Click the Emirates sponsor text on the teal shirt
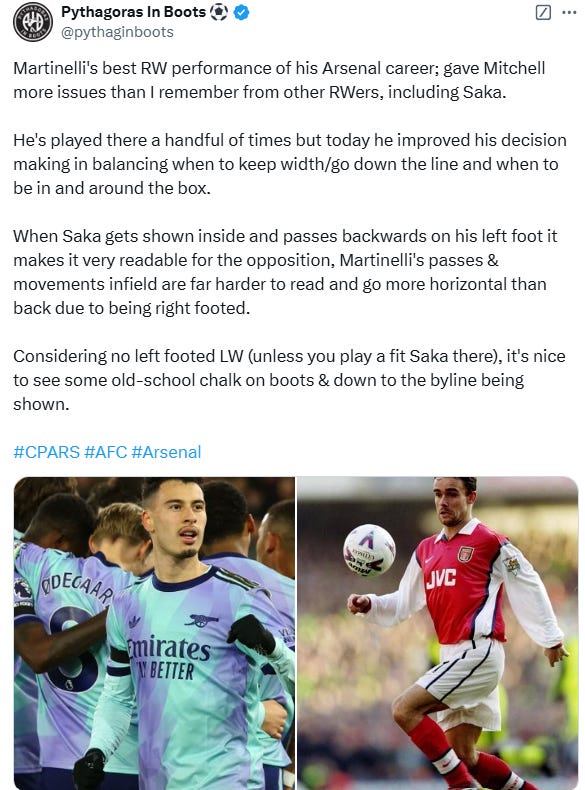 [x=168, y=649]
